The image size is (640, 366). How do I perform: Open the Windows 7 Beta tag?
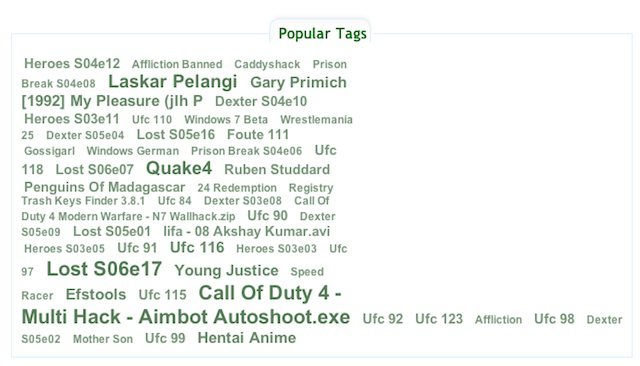click(x=226, y=120)
